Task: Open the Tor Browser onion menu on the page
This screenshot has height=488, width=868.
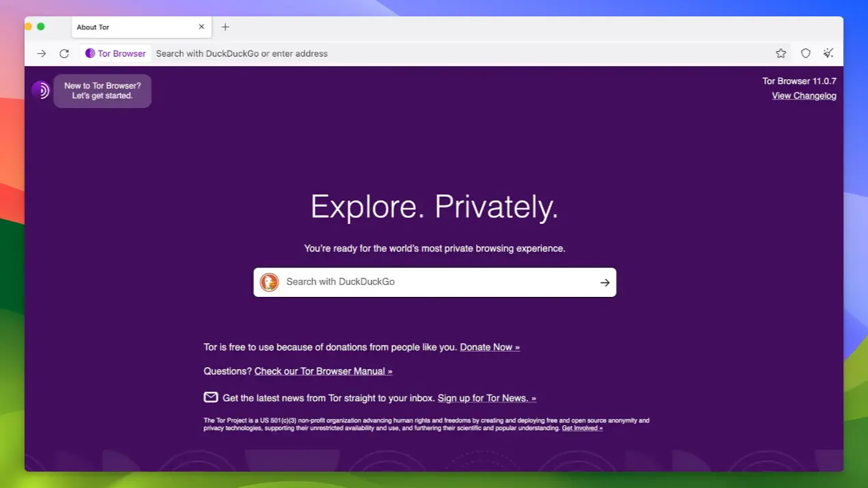Action: (x=40, y=89)
